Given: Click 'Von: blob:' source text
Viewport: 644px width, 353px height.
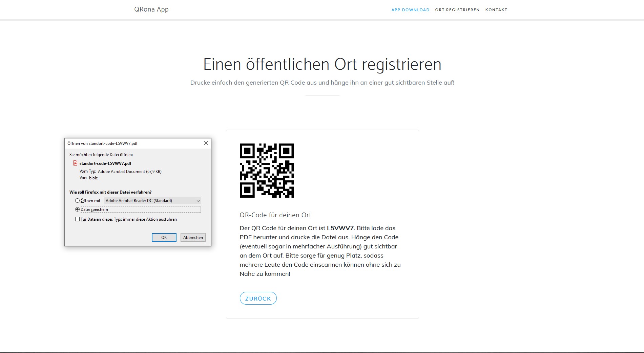Looking at the screenshot, I should 89,178.
